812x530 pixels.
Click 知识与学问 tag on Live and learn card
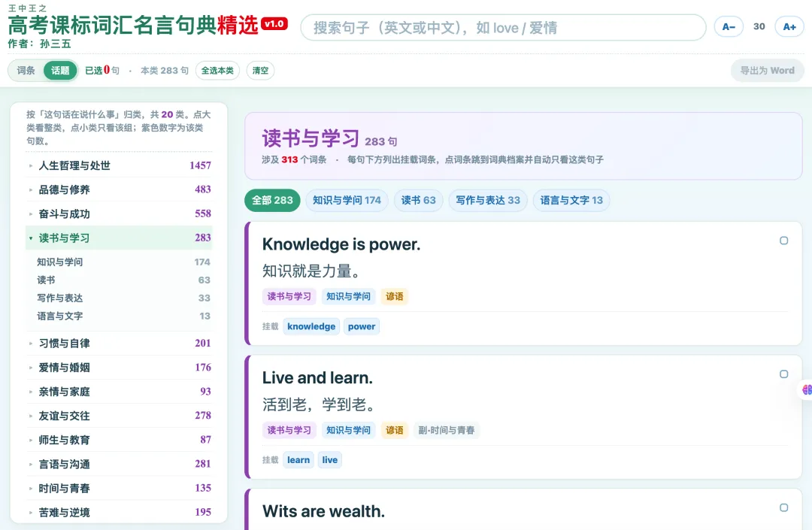tap(349, 430)
